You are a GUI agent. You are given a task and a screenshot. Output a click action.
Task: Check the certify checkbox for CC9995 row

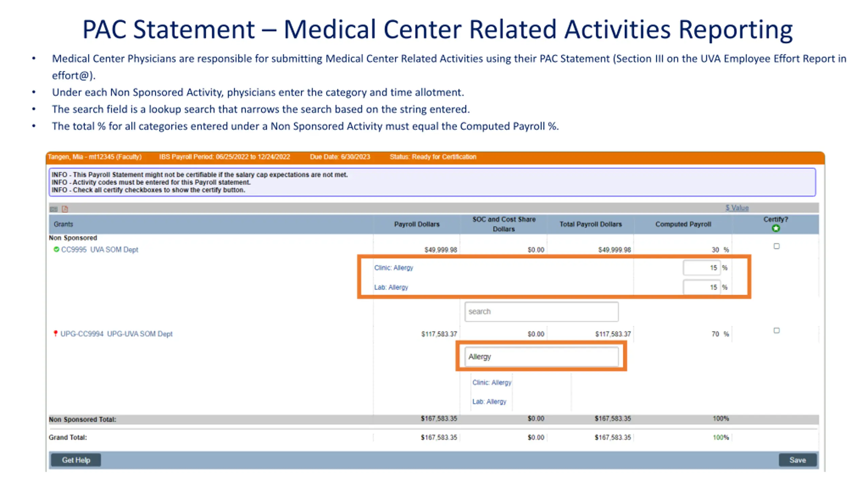[776, 246]
